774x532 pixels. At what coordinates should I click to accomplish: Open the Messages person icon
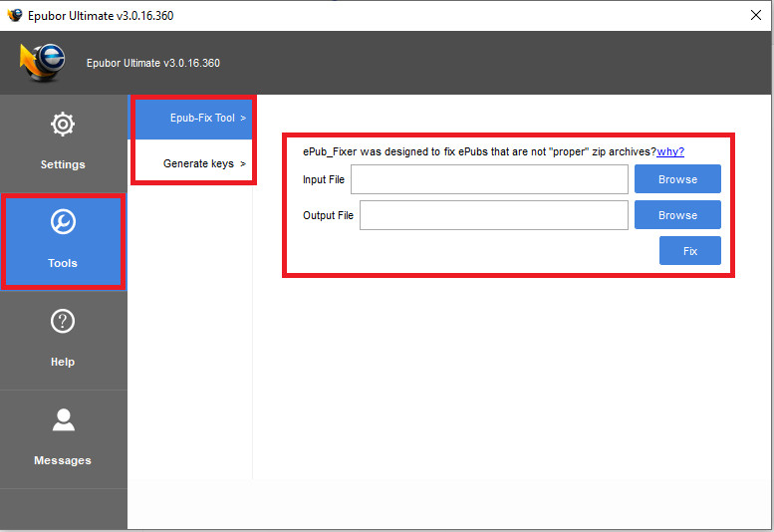[x=63, y=420]
